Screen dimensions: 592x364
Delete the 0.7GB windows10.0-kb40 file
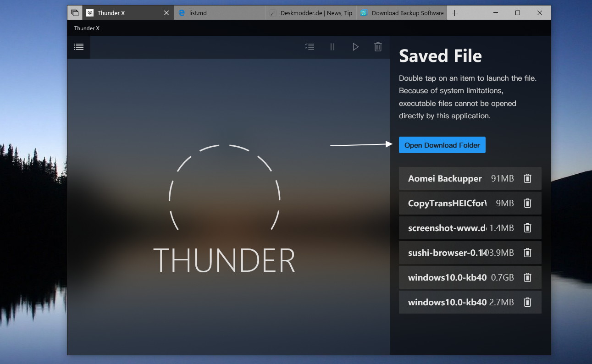tap(527, 277)
